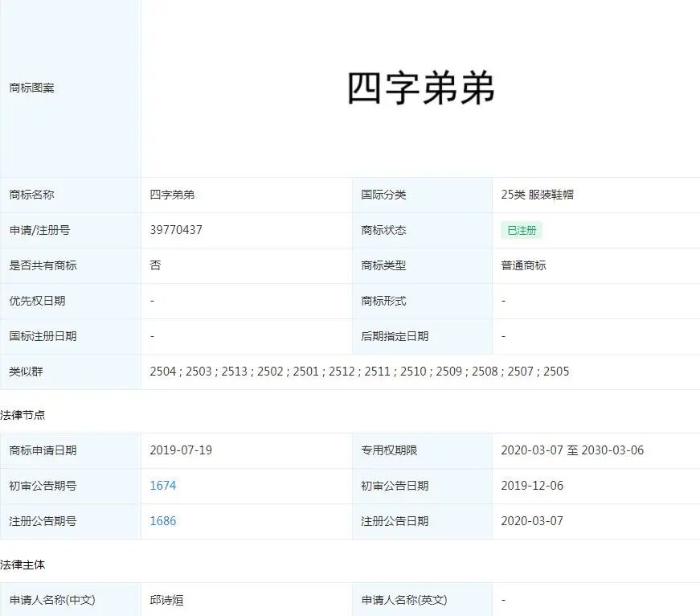Click the 普通商标 trademark type value
This screenshot has height=616, width=700.
523,266
